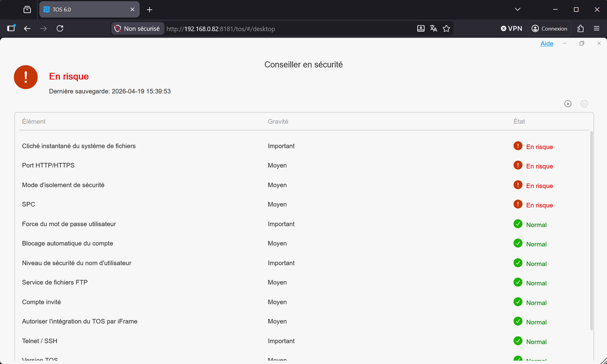This screenshot has width=607, height=364.
Task: Click the translate page icon
Action: tap(433, 29)
